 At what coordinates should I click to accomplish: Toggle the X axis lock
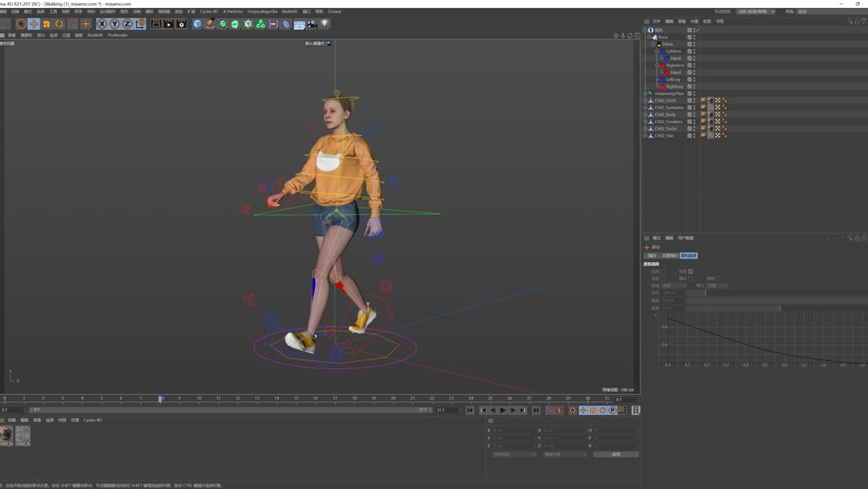point(102,24)
